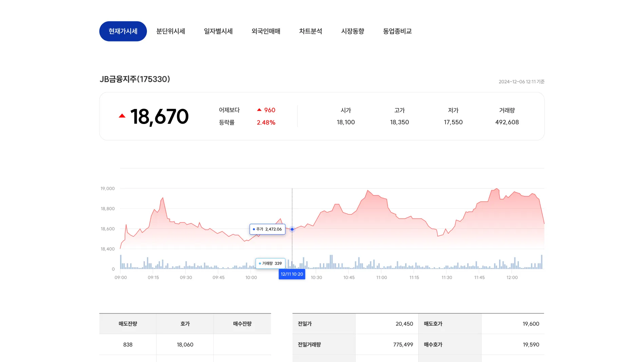The width and height of the screenshot is (644, 362).
Task: Click the 09:00 x-axis label
Action: [x=121, y=277]
